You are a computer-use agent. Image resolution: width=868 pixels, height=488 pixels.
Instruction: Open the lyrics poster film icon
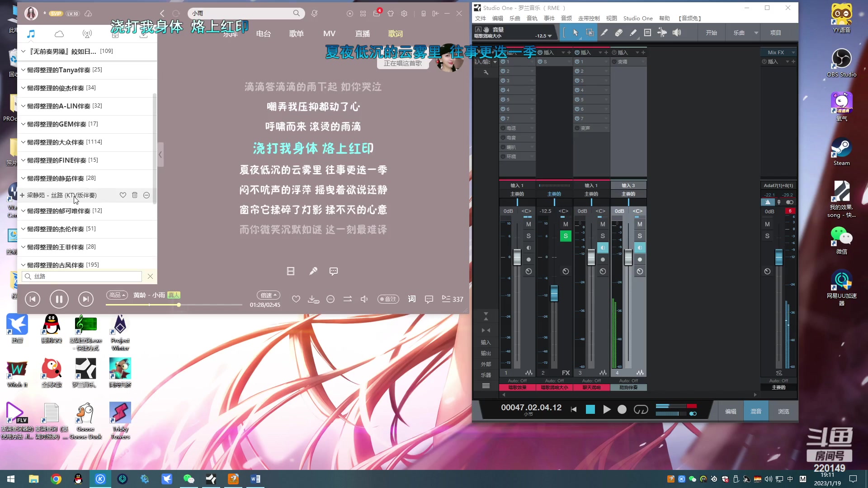coord(291,271)
